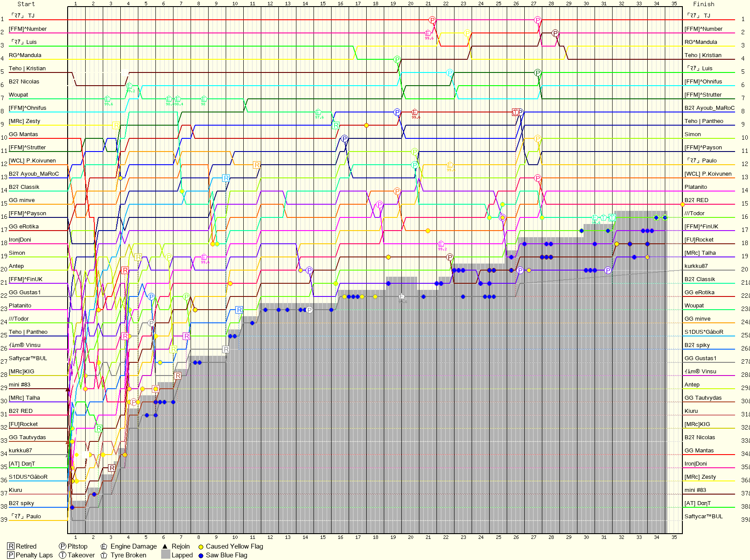Select 'Teho | Pantheo' in the Finish column
This screenshot has height=560, width=750.
pos(704,121)
